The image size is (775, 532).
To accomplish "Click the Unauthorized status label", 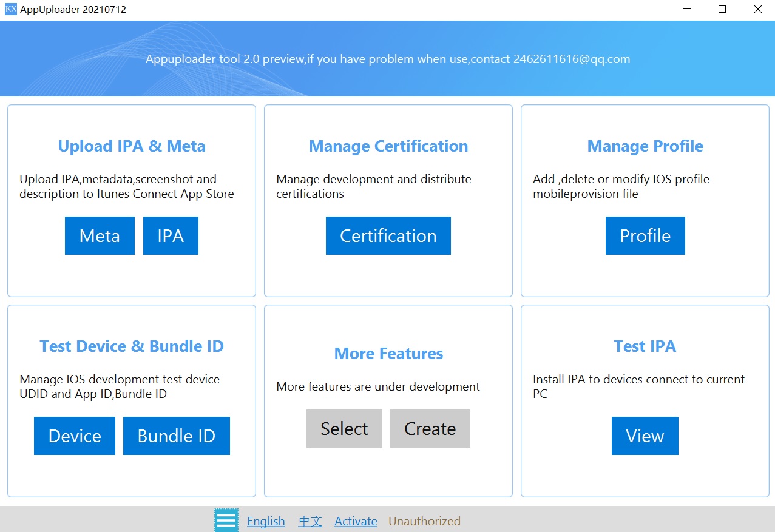I will 424,521.
